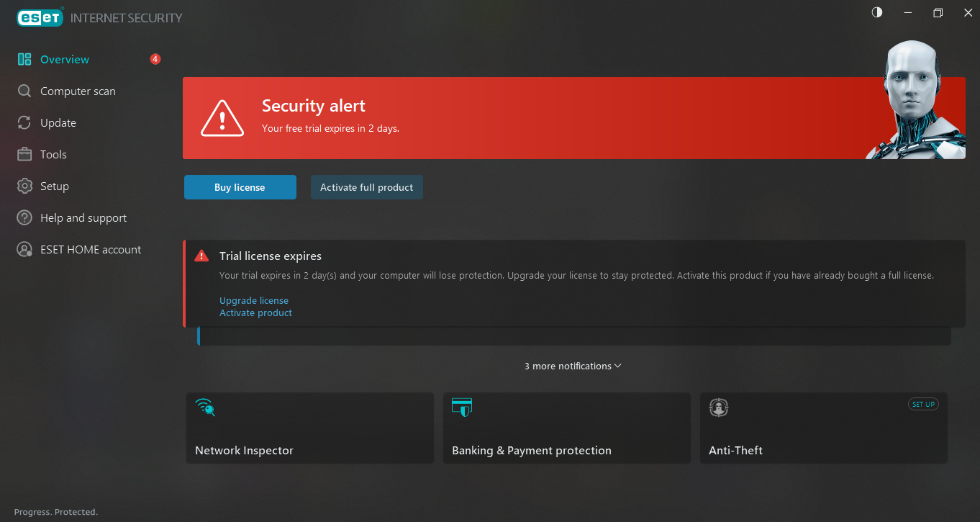The image size is (980, 522).
Task: Click the Trial license expires heading
Action: 271,256
